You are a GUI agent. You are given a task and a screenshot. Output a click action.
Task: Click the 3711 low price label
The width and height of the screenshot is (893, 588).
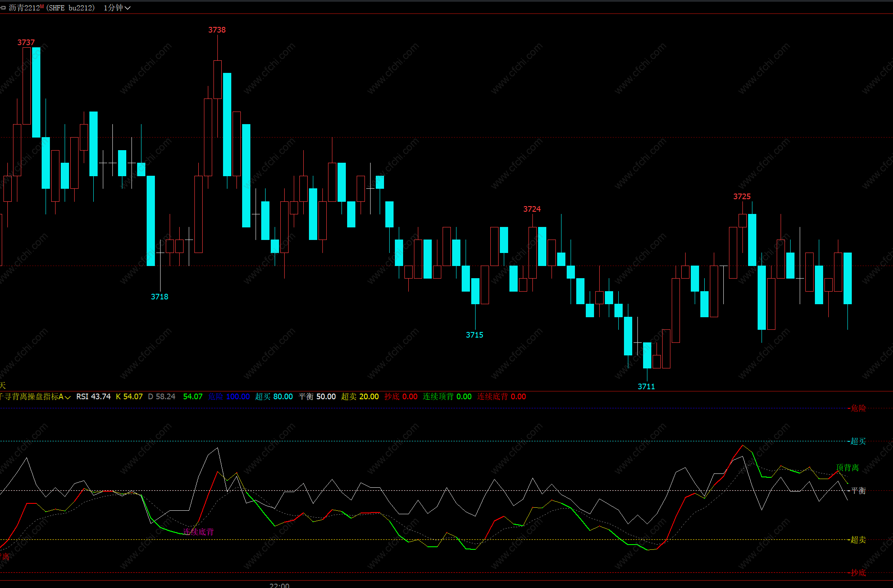click(646, 387)
